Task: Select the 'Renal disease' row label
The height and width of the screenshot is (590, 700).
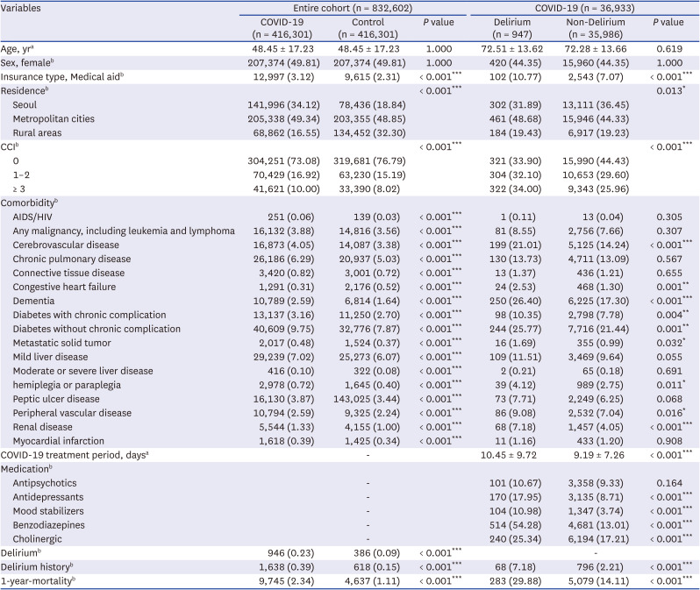Action: [42, 427]
